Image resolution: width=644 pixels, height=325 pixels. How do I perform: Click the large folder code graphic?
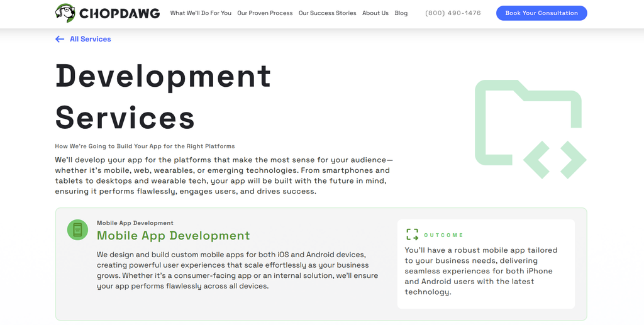tap(530, 129)
